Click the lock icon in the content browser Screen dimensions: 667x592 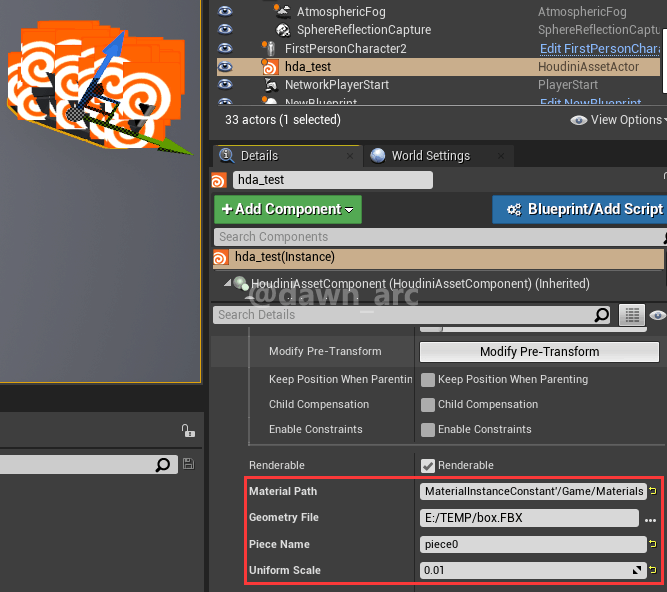pyautogui.click(x=187, y=431)
